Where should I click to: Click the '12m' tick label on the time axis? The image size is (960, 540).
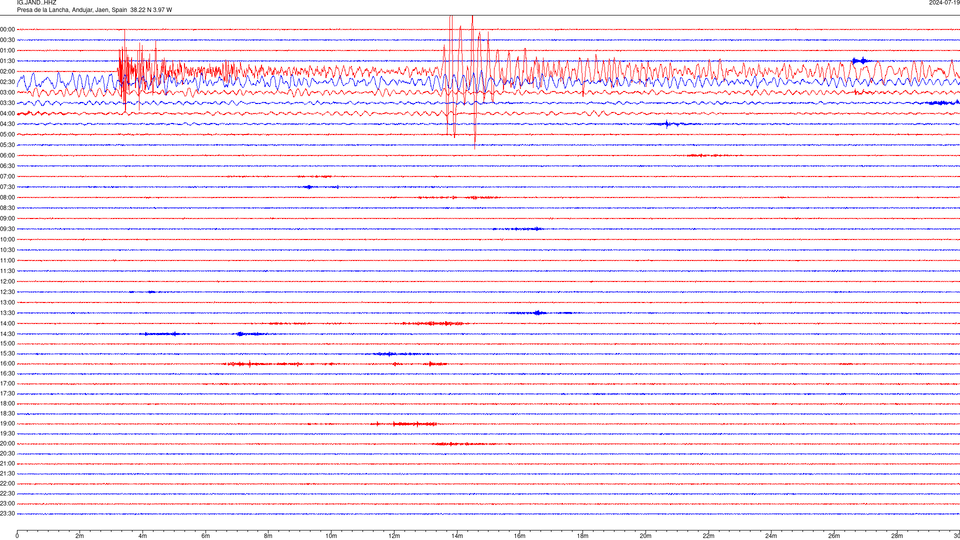[394, 536]
